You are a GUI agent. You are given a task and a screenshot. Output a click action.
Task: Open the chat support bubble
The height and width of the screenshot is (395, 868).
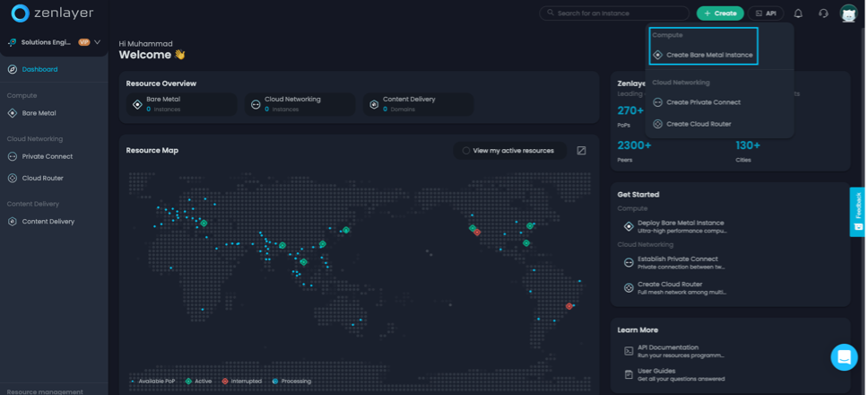point(844,356)
